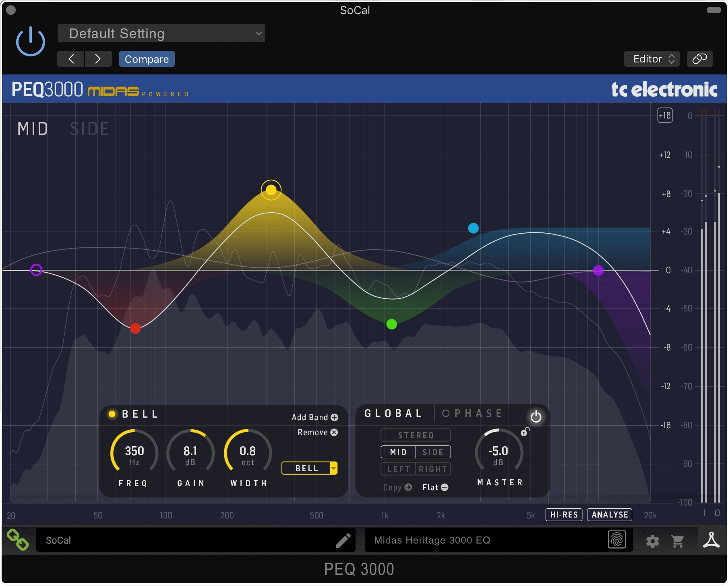Toggle the HI-RES button
The width and height of the screenshot is (728, 586).
pos(564,515)
